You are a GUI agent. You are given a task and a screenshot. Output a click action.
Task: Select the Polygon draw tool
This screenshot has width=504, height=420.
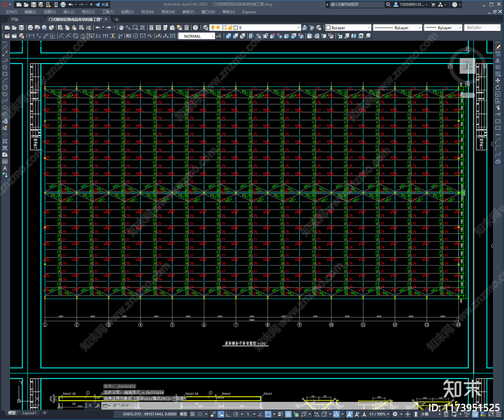click(5, 67)
